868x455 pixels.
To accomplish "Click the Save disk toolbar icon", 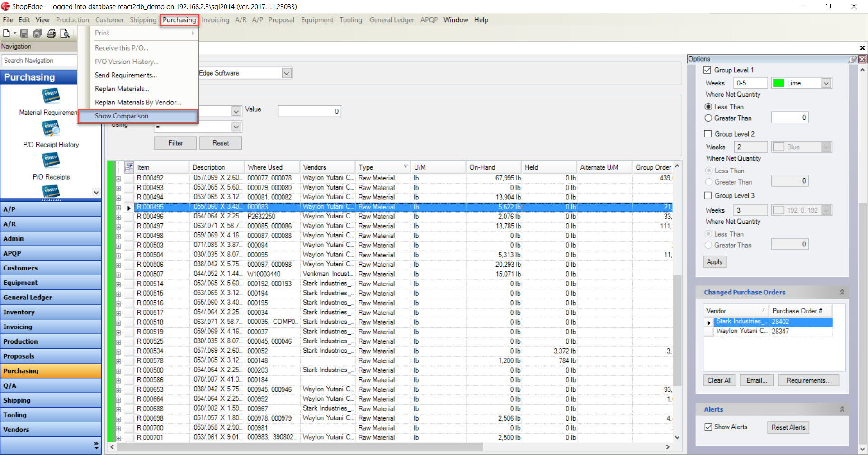I will 24,33.
